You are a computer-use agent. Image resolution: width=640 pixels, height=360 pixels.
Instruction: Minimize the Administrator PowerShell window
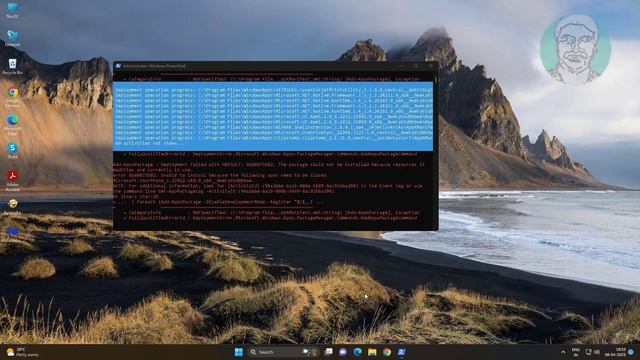point(401,66)
